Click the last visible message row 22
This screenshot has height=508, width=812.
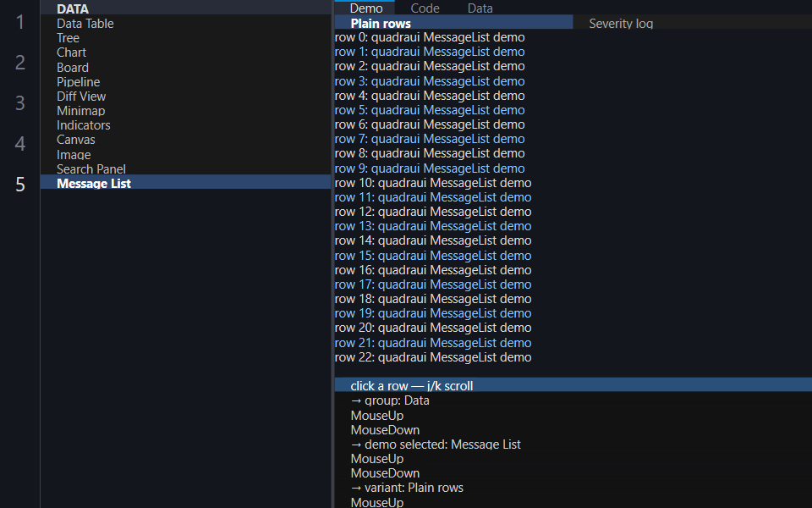(x=433, y=357)
